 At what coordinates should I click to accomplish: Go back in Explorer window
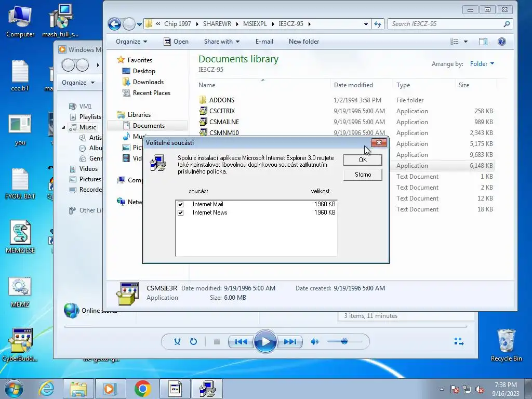[114, 24]
